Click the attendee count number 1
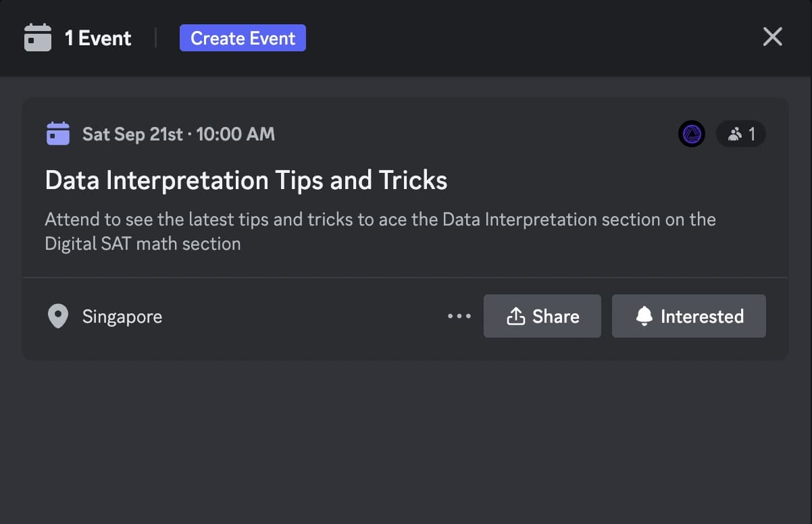812x524 pixels. [751, 134]
